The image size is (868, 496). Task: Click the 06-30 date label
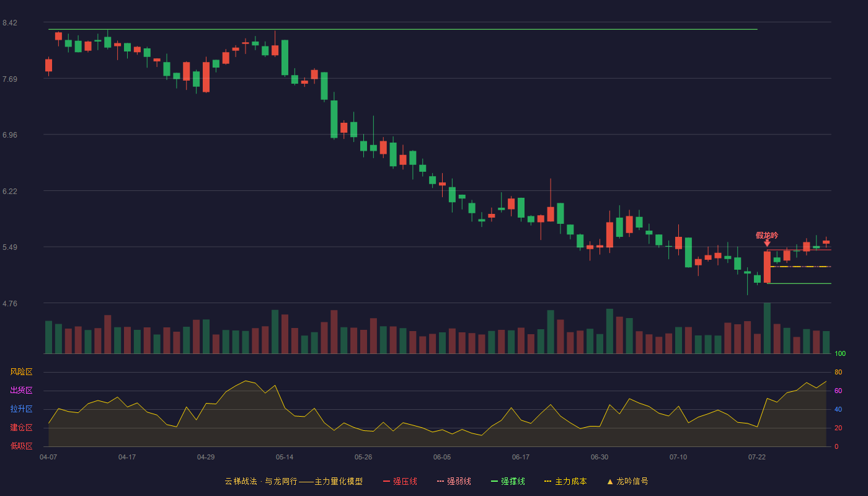click(600, 457)
